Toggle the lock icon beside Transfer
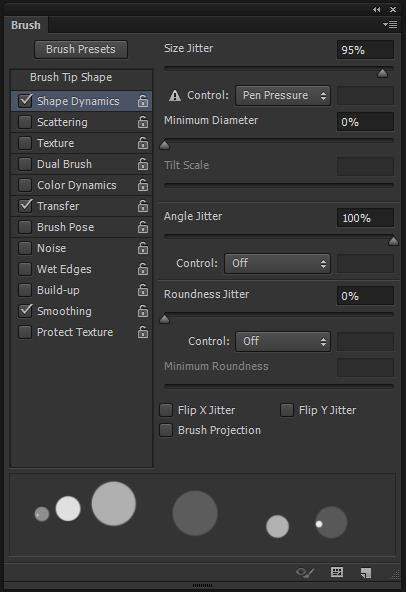This screenshot has height=592, width=406. pos(142,206)
